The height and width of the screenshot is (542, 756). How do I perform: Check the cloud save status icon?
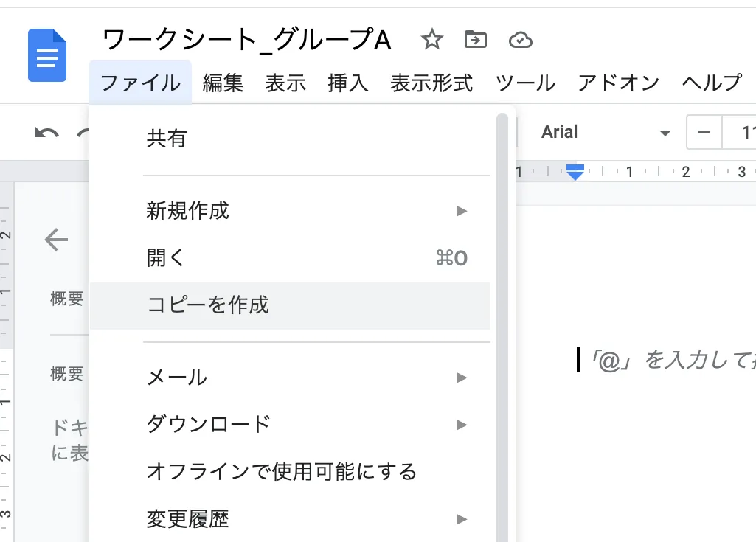pyautogui.click(x=521, y=40)
